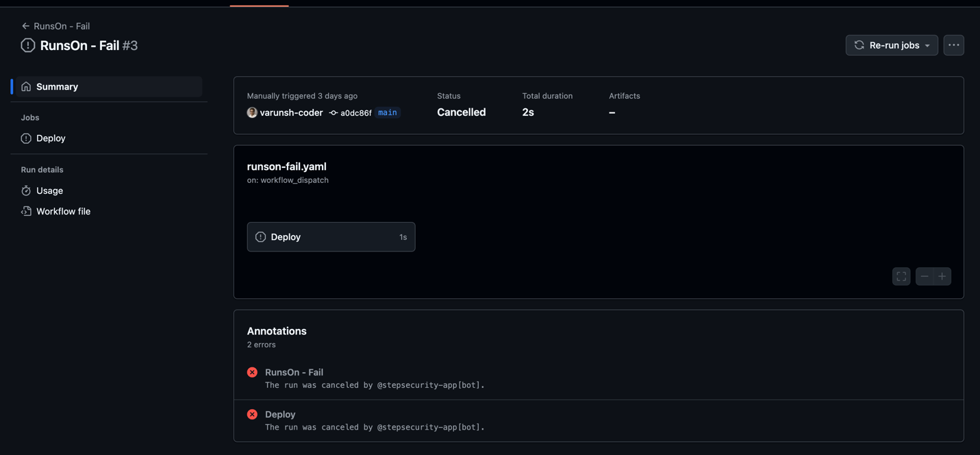Click the main branch label
This screenshot has width=980, height=455.
click(x=388, y=112)
